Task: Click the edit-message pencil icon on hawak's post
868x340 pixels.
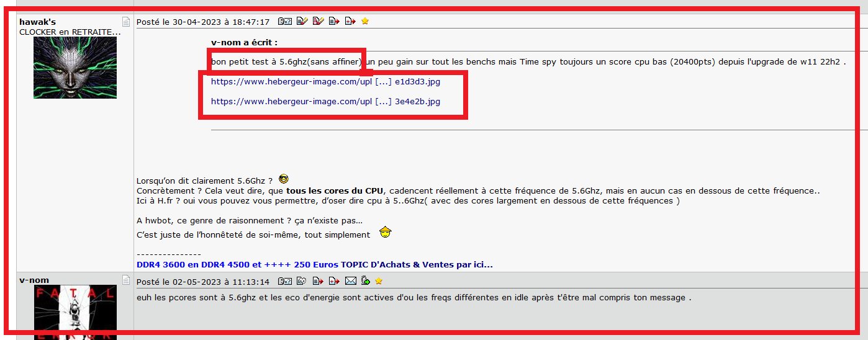Action: click(302, 21)
